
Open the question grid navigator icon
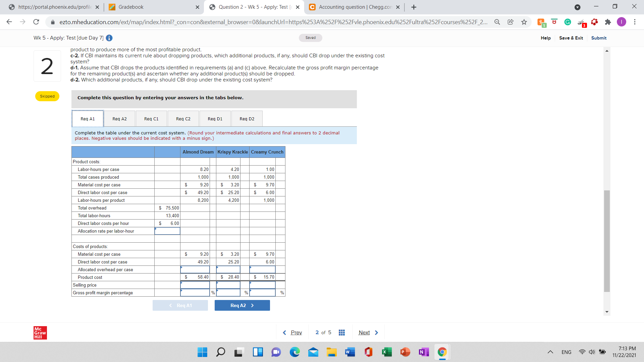341,333
